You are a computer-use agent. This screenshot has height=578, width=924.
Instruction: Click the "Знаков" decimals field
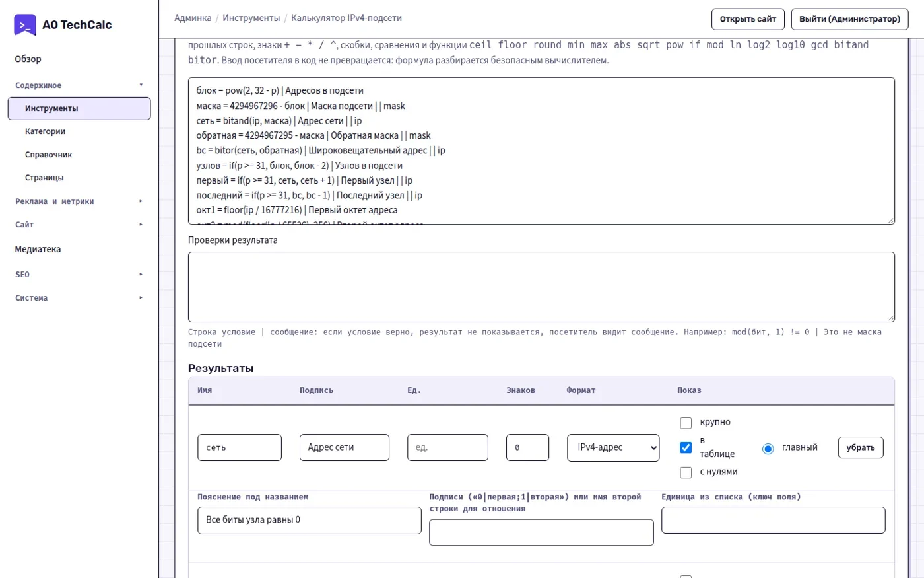tap(527, 447)
